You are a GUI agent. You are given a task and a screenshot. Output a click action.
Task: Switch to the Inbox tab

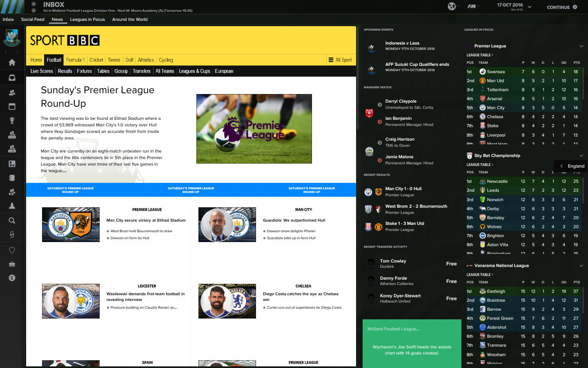[8, 19]
